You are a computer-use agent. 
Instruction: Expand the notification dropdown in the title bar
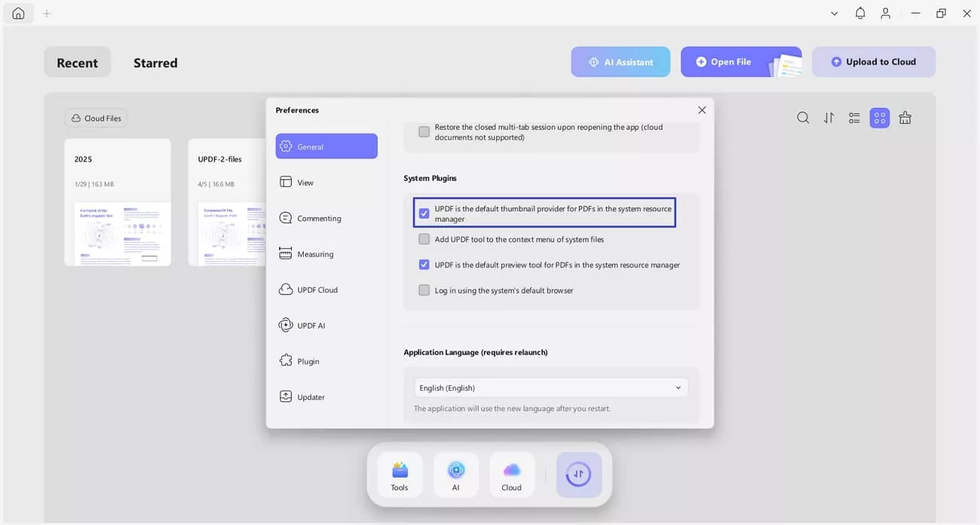859,13
